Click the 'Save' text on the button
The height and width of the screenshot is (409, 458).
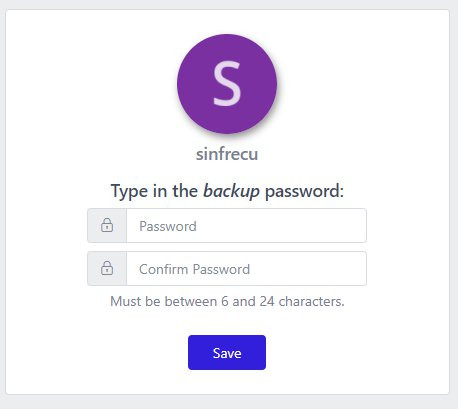[x=227, y=353]
